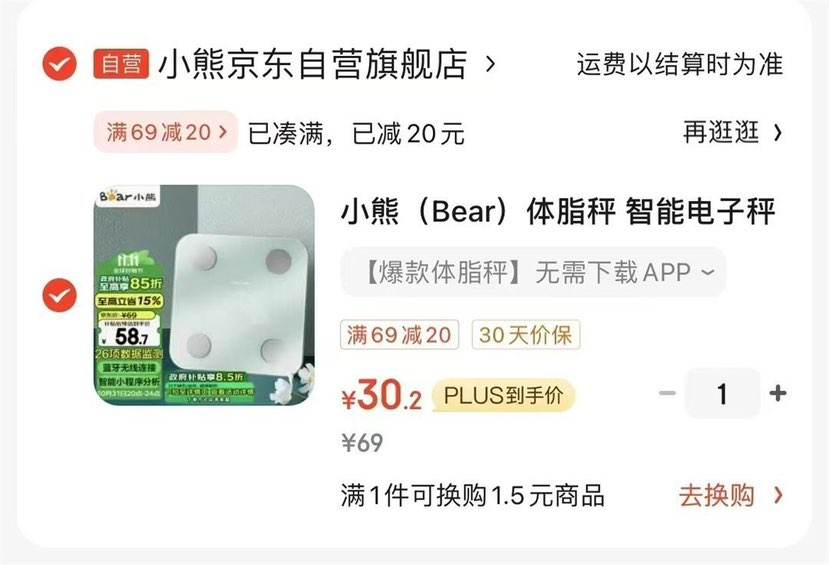This screenshot has width=829, height=565.
Task: Tap the red 自营 badge
Action: pos(121,64)
